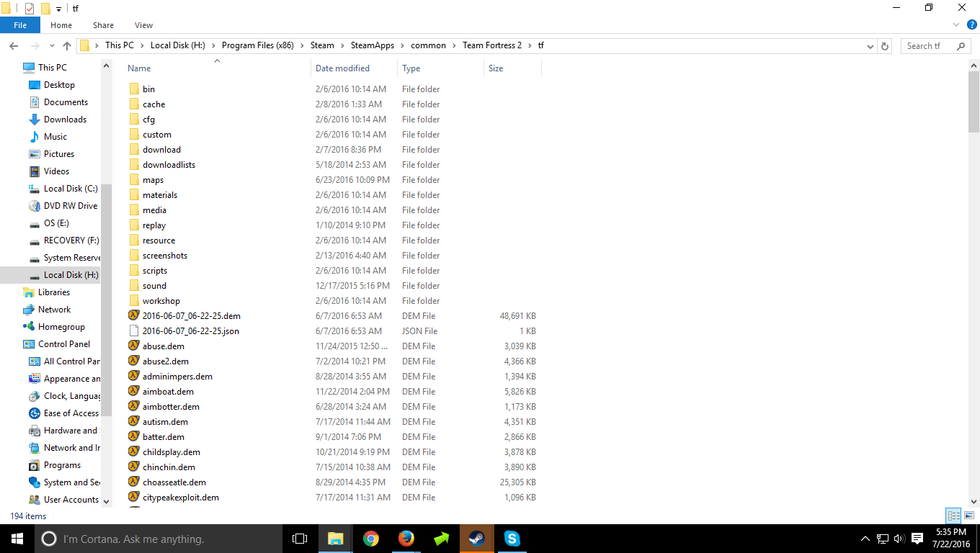Open the Help question mark icon

[x=972, y=24]
